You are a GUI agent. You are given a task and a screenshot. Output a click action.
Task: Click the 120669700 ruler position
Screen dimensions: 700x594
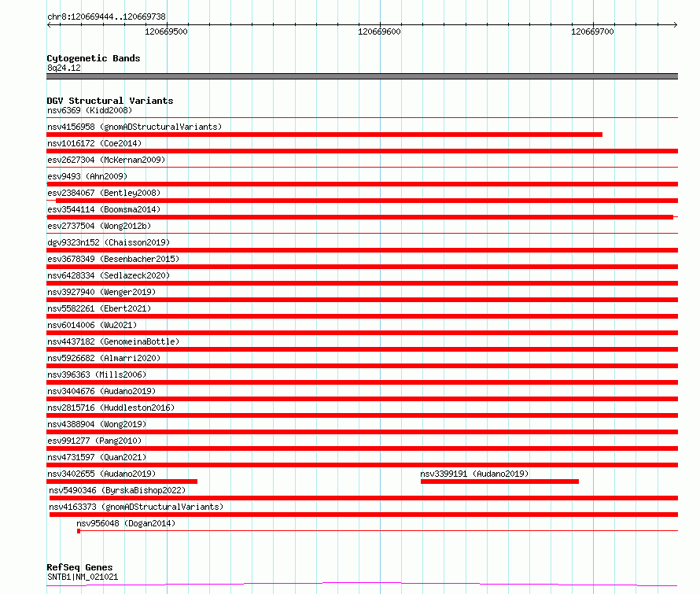click(592, 31)
